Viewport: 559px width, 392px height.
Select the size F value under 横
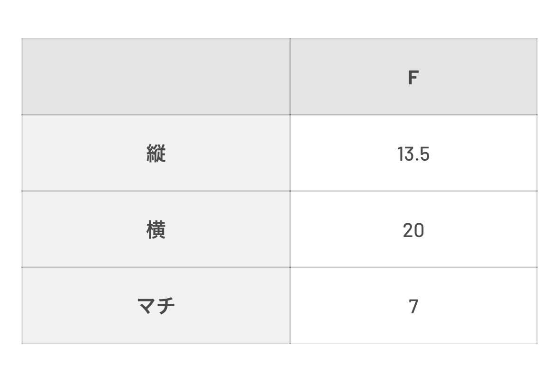tap(413, 230)
